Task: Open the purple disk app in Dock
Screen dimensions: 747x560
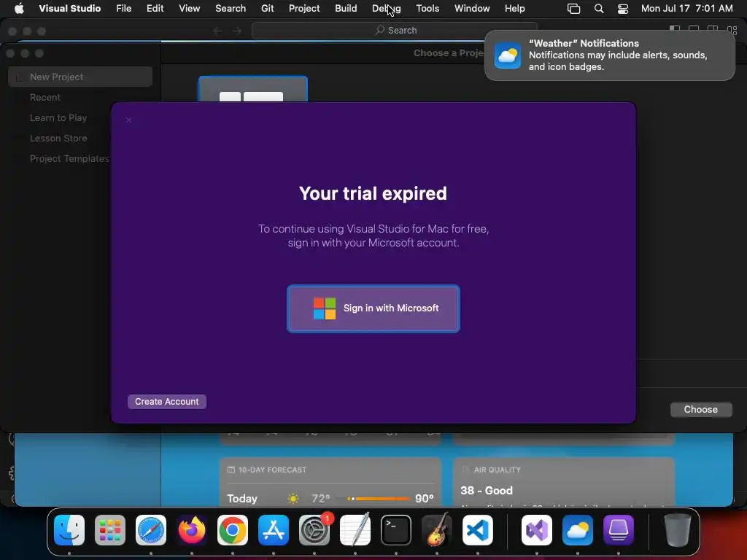Action: coord(619,530)
